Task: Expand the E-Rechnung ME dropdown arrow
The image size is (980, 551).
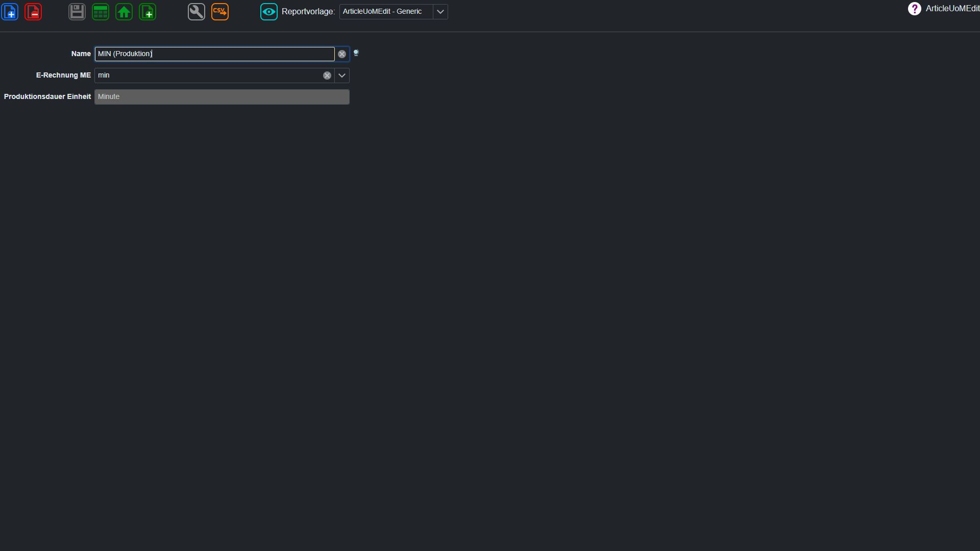Action: pos(342,76)
